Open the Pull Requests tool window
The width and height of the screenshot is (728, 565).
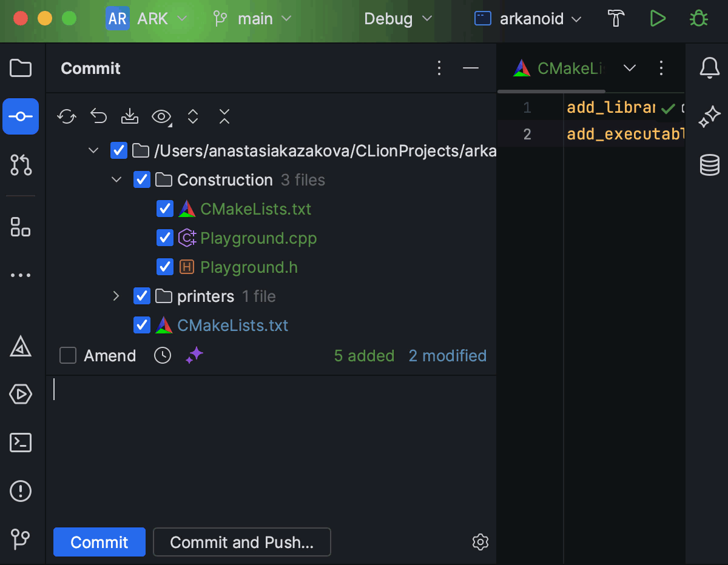(21, 165)
